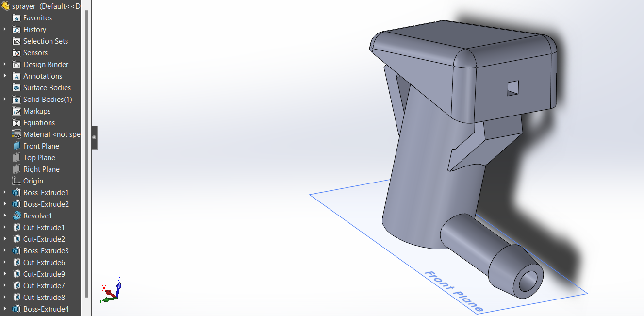Click the Sensors folder icon
The height and width of the screenshot is (316, 644).
pyautogui.click(x=17, y=53)
